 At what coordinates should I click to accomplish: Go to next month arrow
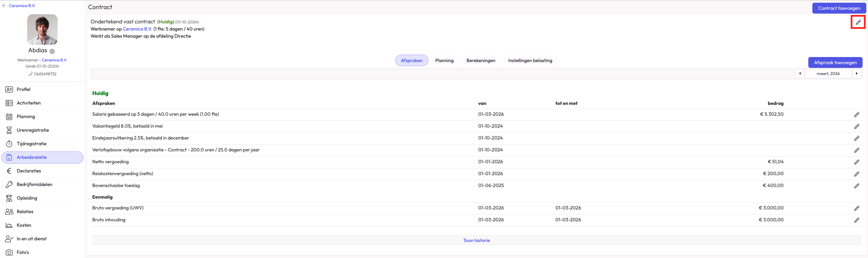click(856, 74)
